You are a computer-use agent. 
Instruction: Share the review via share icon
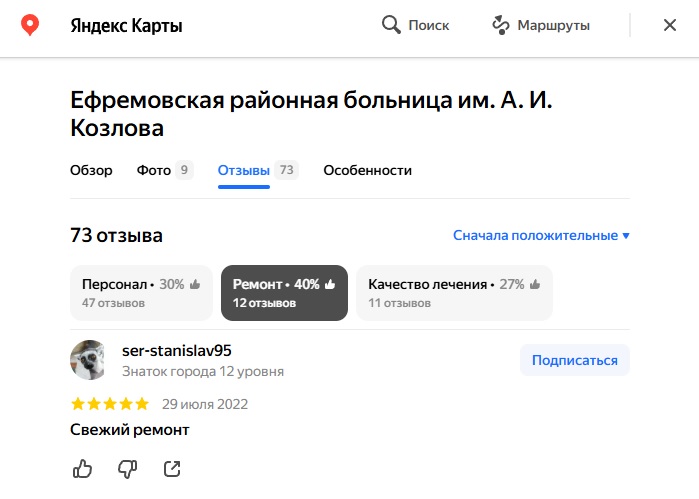[x=172, y=469]
